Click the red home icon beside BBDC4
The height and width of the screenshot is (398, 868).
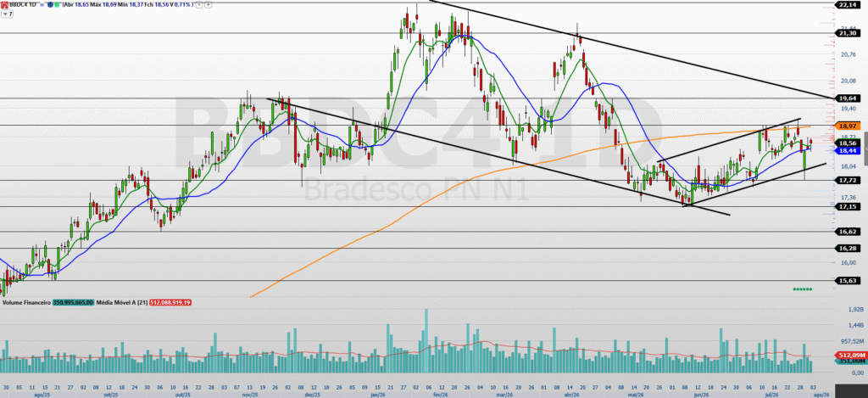[x=4, y=5]
